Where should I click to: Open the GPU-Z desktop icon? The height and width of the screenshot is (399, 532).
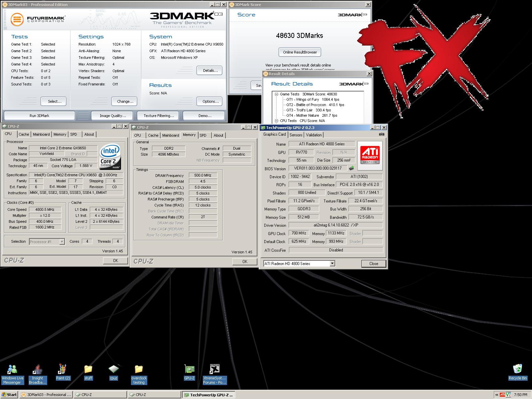[x=189, y=372]
